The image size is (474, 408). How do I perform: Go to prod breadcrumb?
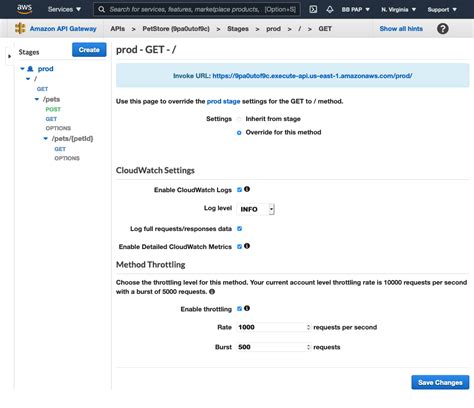(273, 29)
